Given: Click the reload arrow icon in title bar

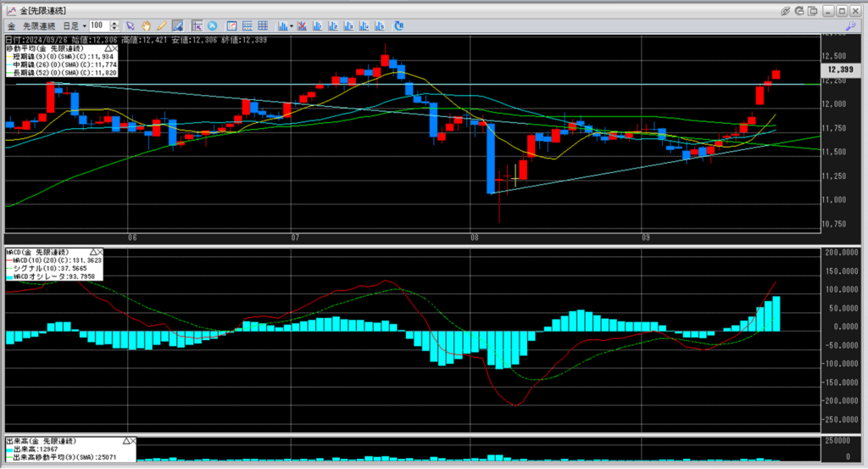Looking at the screenshot, I should coord(798,11).
